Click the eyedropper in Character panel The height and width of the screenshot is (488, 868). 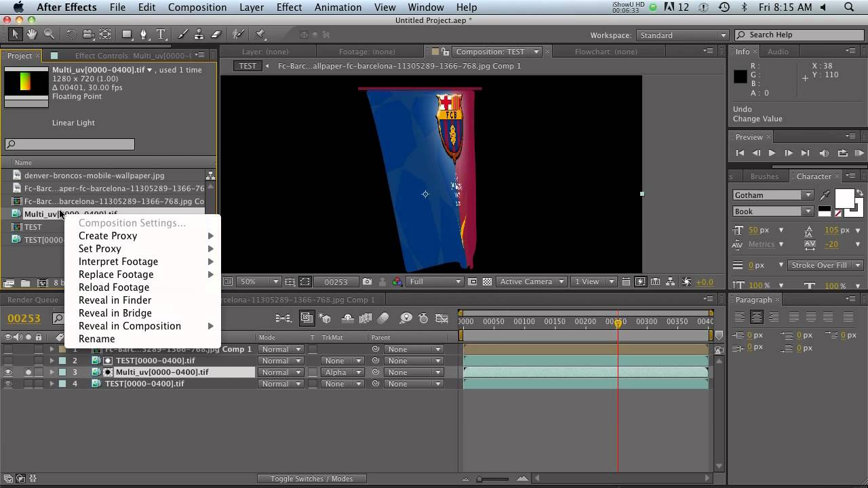coord(825,195)
